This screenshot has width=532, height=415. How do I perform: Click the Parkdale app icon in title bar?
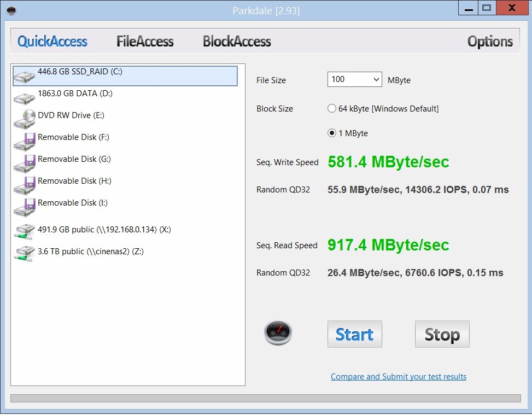pos(11,10)
